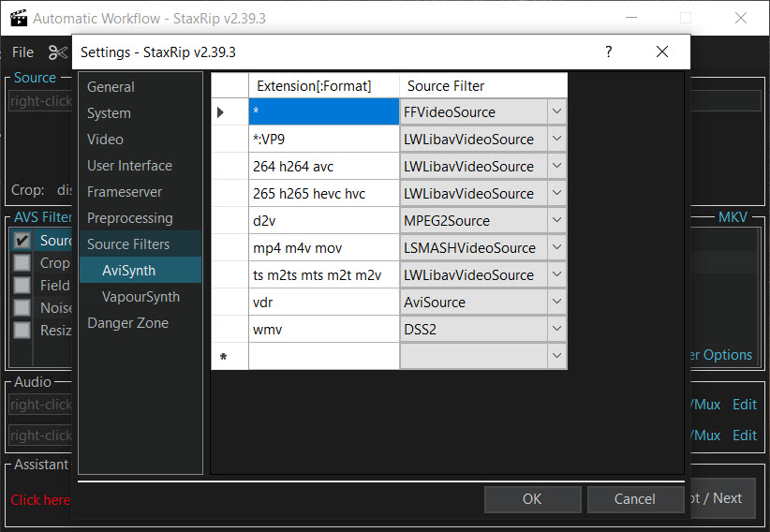Click the red 'Click here' assistant text
Image resolution: width=770 pixels, height=532 pixels.
pyautogui.click(x=41, y=500)
